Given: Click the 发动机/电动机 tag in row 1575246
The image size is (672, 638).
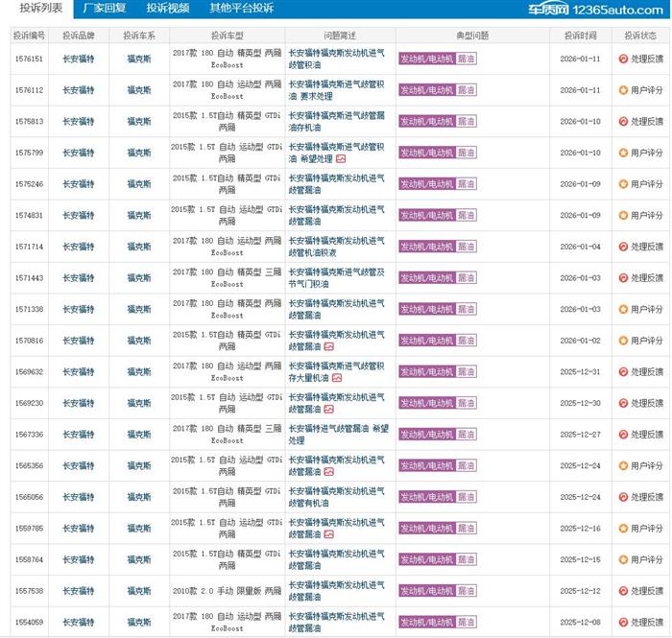Looking at the screenshot, I should pyautogui.click(x=426, y=184).
